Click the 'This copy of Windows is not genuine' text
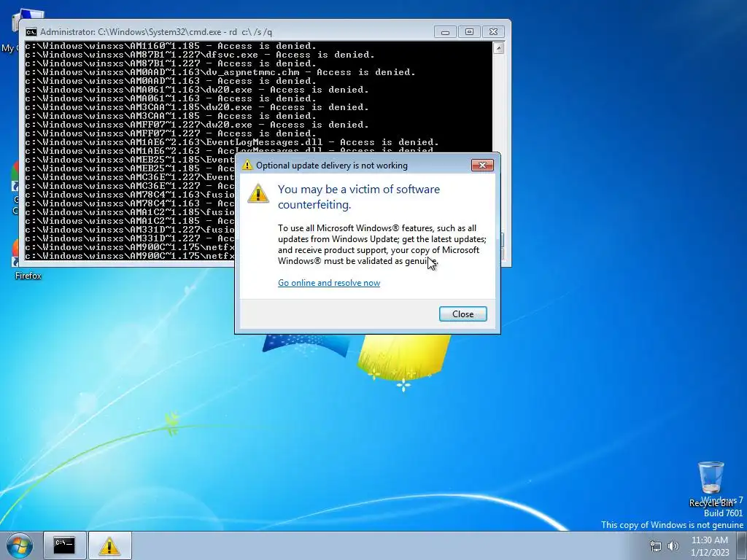This screenshot has height=560, width=747. point(672,525)
